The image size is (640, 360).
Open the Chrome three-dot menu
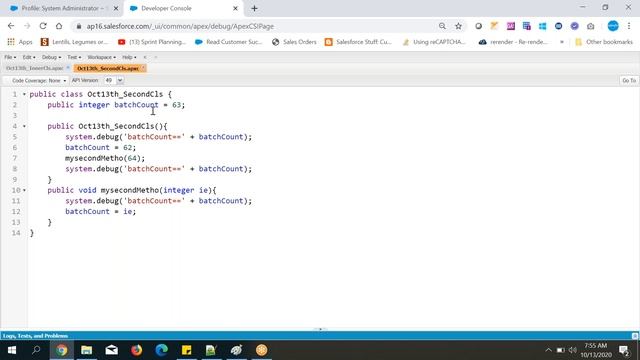tap(629, 26)
